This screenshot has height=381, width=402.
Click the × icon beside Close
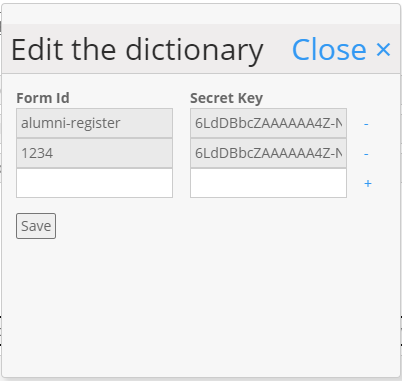[x=383, y=50]
